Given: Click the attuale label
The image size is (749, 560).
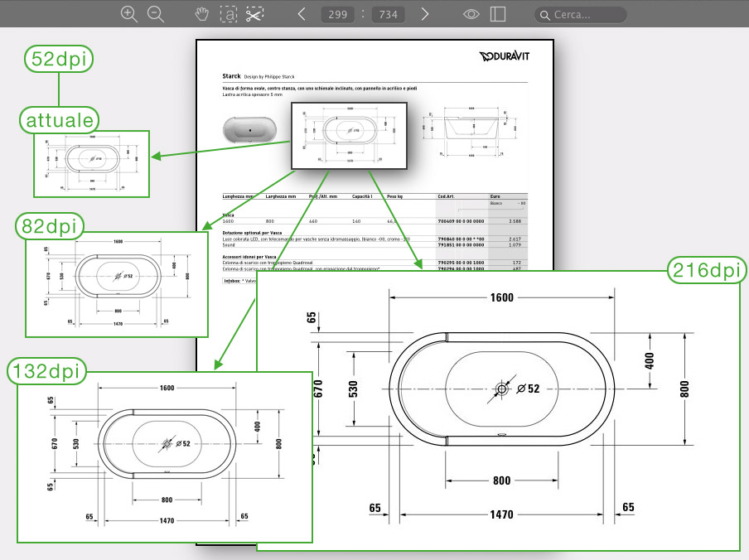Looking at the screenshot, I should click(x=60, y=119).
